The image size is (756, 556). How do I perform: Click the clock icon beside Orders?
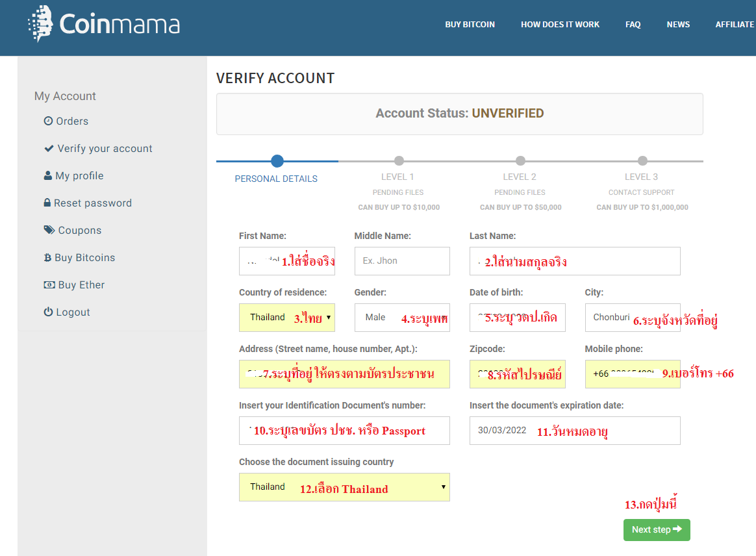48,121
